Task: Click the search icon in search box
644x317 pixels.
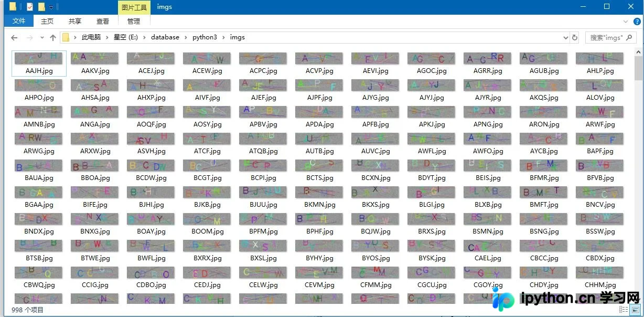Action: 629,37
